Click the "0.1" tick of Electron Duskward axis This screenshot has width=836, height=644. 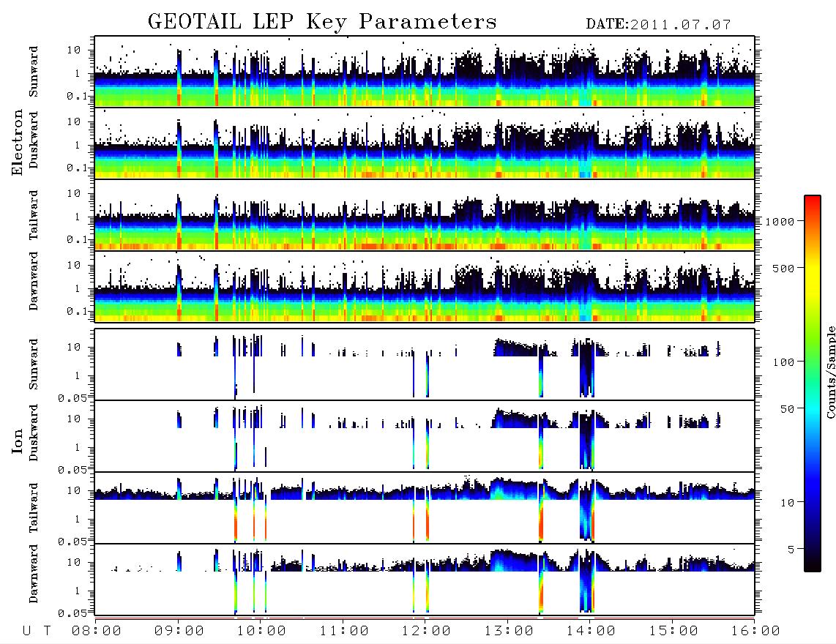(77, 168)
